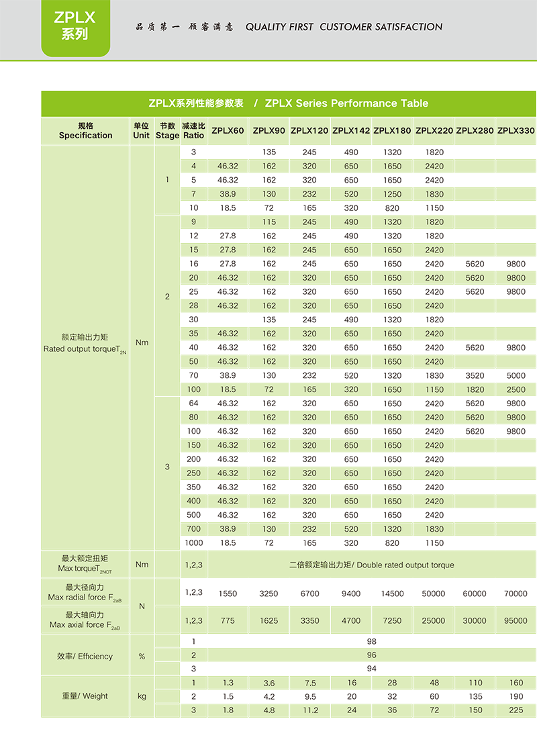The width and height of the screenshot is (537, 756).
Task: Click the Max radial force label
Action: [x=85, y=592]
